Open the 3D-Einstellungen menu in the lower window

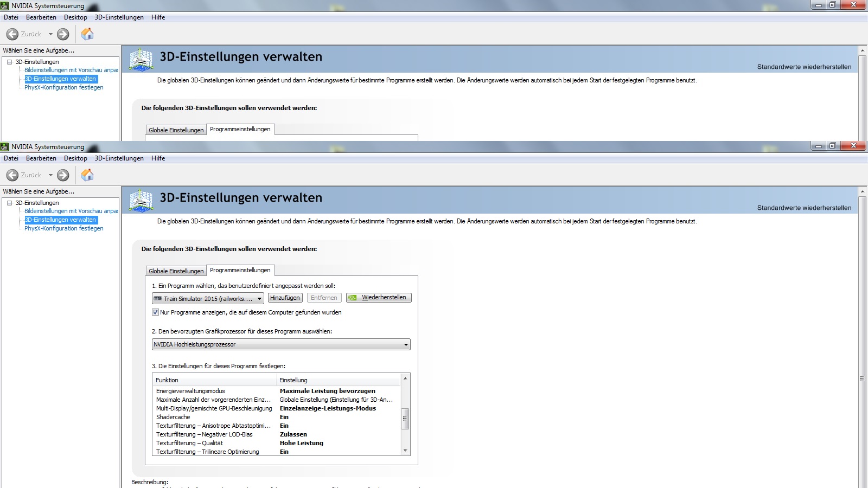pos(119,158)
